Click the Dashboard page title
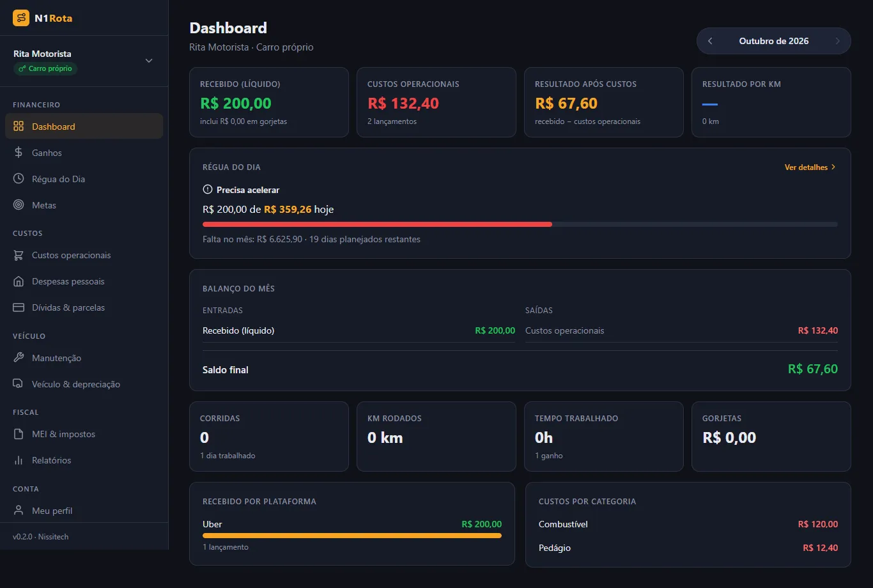The height and width of the screenshot is (588, 873). [x=228, y=28]
